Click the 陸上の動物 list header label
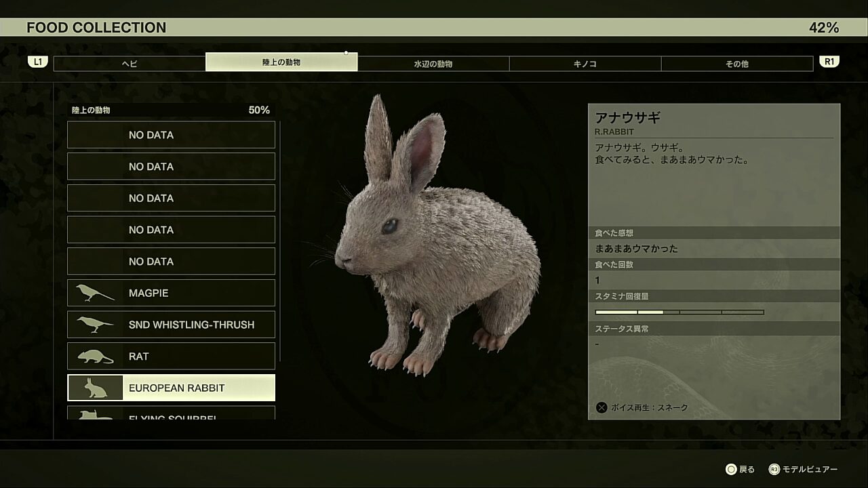 coord(91,110)
